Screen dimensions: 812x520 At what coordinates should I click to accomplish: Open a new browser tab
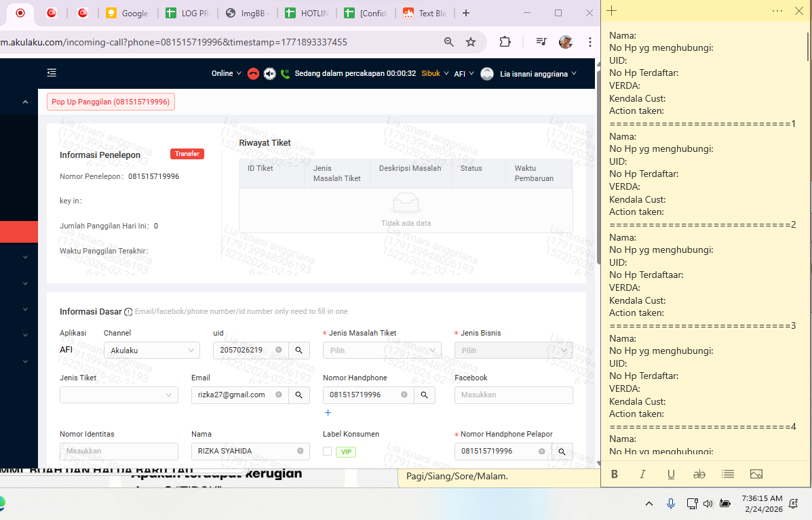pyautogui.click(x=466, y=13)
